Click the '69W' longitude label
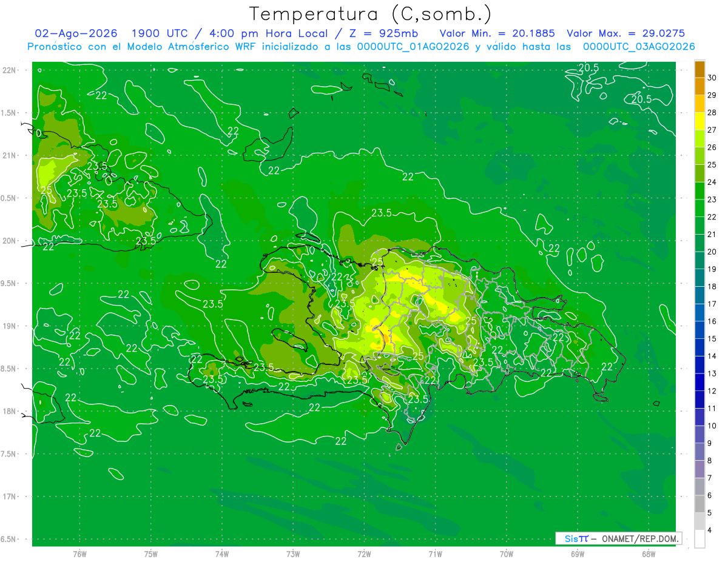 [578, 554]
